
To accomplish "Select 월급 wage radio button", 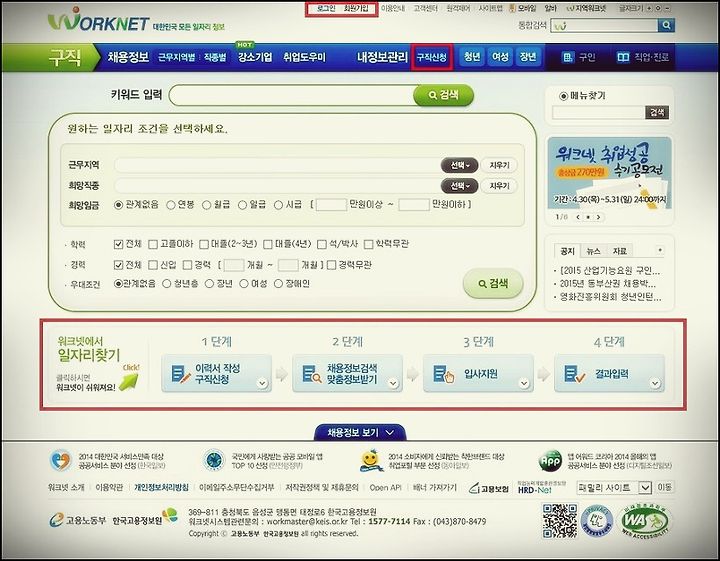I will [207, 205].
